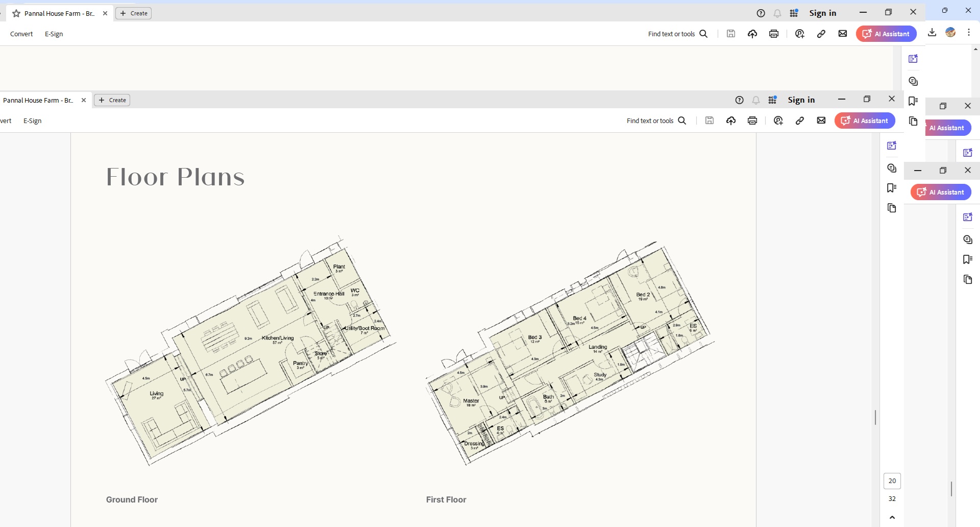
Task: Click the 'Ground Floor' caption
Action: (x=132, y=499)
